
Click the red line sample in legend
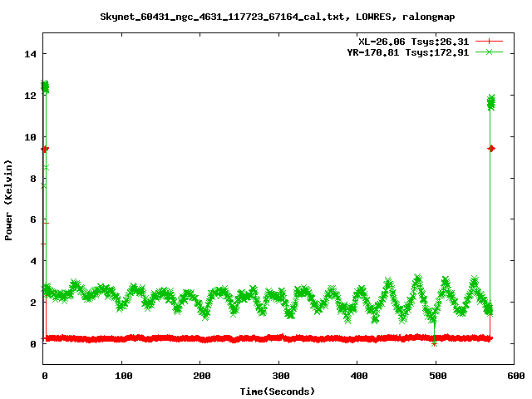tap(489, 42)
